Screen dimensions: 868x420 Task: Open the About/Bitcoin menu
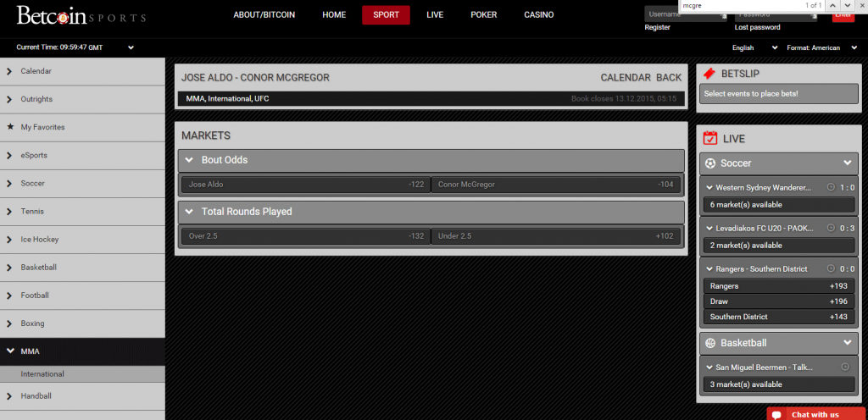(264, 15)
